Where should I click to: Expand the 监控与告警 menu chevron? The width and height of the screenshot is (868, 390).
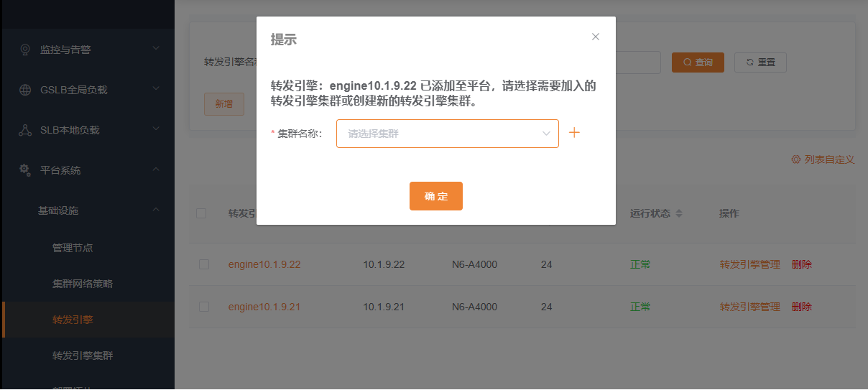pos(156,49)
